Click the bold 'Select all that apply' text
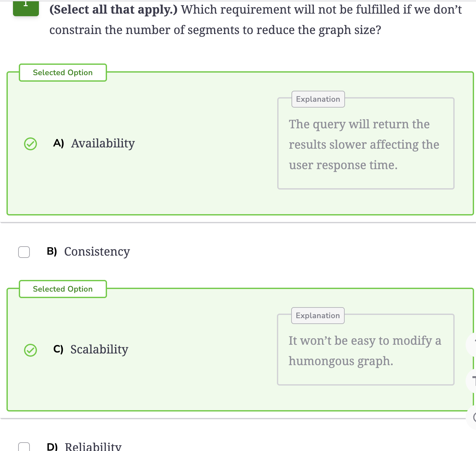This screenshot has height=451, width=476. point(113,9)
